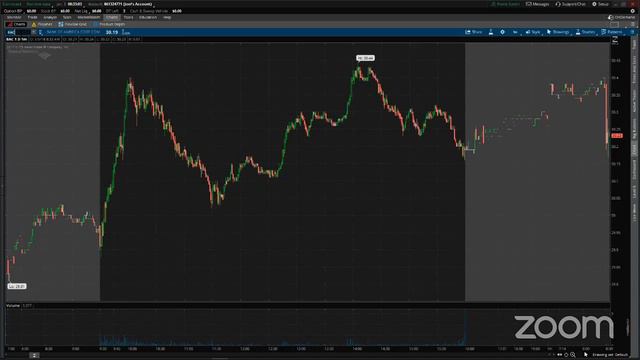Click the OnDemand button
Viewport: 640px width, 360px height.
pos(622,18)
